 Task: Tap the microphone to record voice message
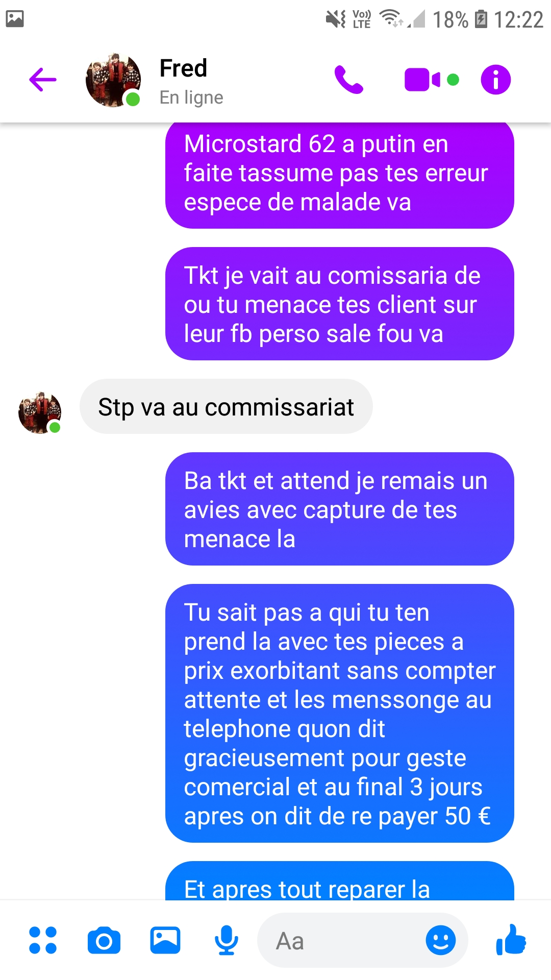[227, 940]
